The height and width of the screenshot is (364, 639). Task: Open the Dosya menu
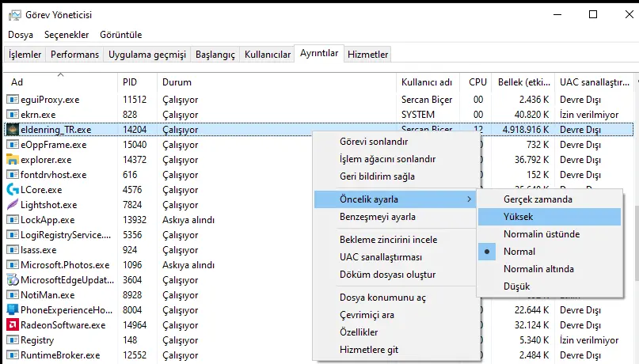[21, 35]
